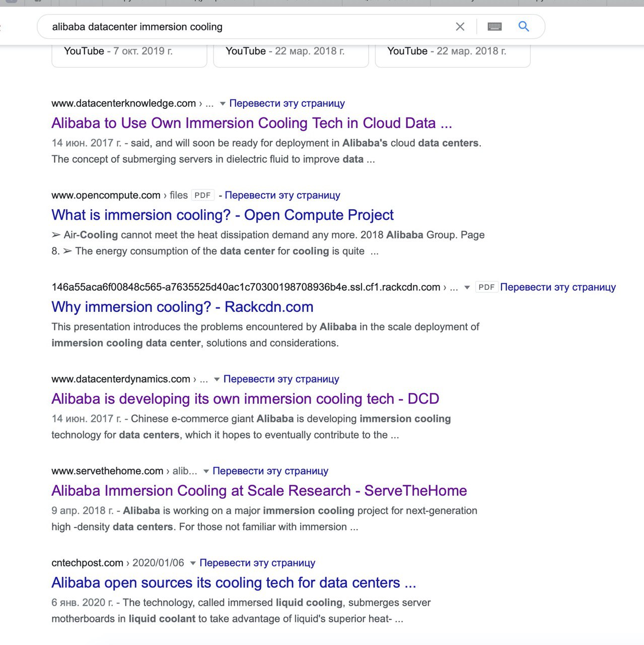Click the www.servethehome.com URL text
The width and height of the screenshot is (644, 645).
[107, 471]
